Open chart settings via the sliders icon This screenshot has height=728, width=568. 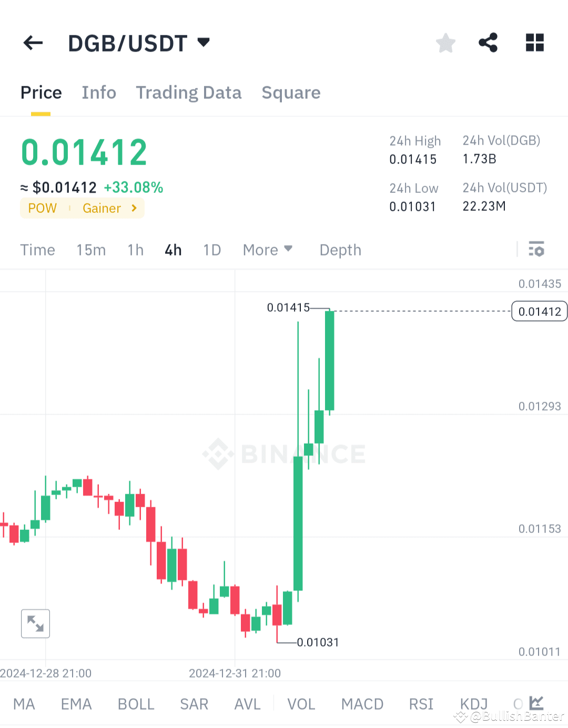536,249
